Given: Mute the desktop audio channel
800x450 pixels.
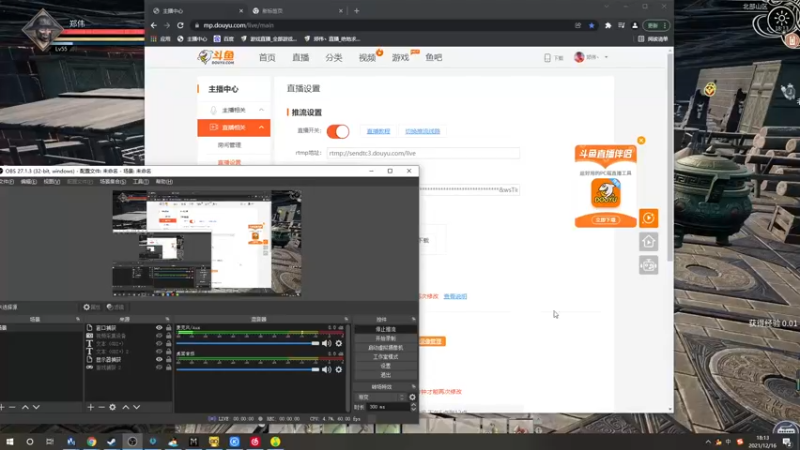Looking at the screenshot, I should 327,369.
